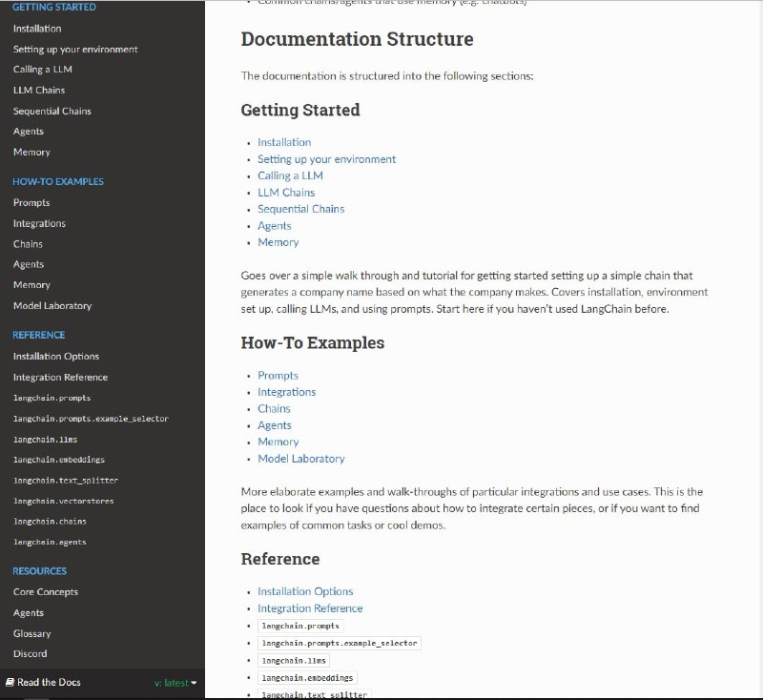Click 'Installation Options' in page Reference list
The width and height of the screenshot is (763, 700).
point(305,591)
